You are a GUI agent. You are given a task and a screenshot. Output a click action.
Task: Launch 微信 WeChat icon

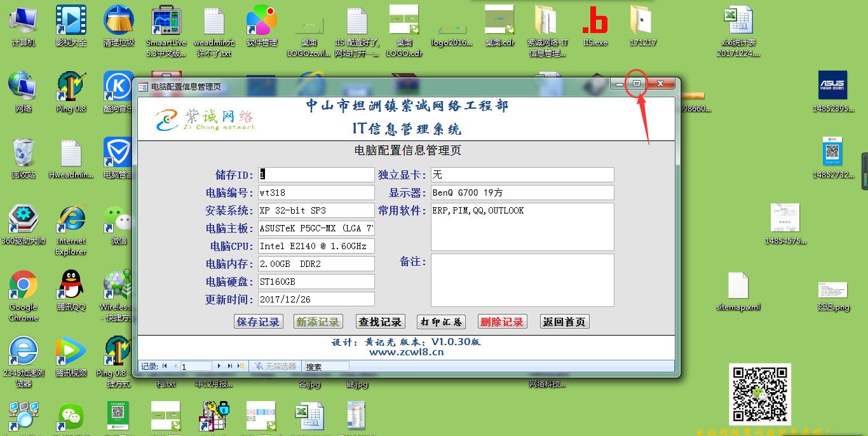[x=119, y=224]
